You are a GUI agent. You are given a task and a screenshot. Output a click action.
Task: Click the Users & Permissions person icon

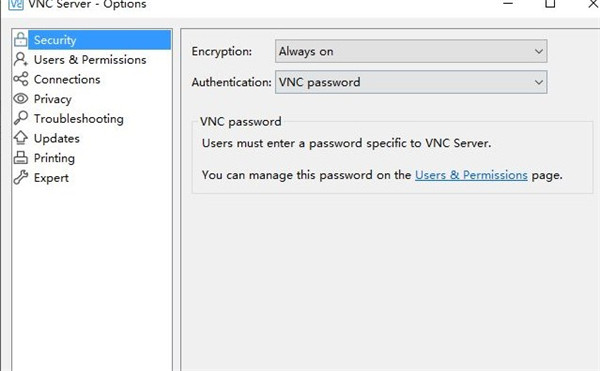coord(21,59)
